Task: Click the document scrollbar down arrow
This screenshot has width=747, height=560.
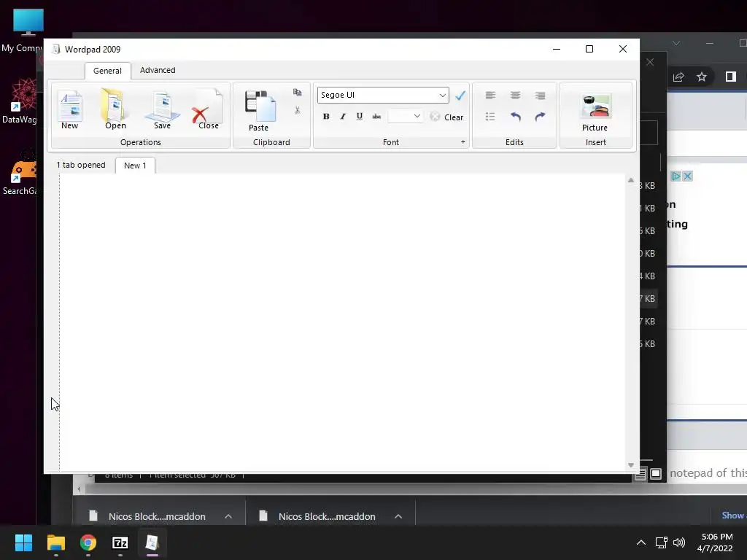Action: click(x=631, y=465)
